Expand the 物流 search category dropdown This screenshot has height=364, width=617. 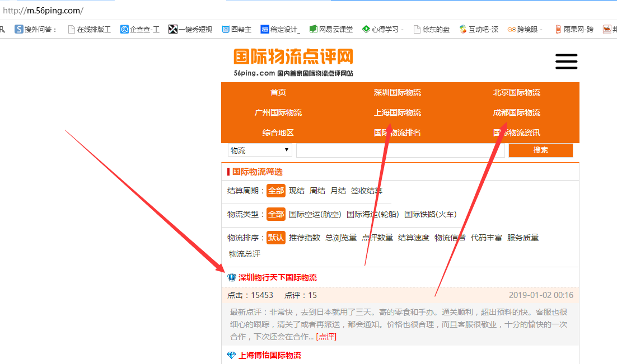tap(260, 150)
